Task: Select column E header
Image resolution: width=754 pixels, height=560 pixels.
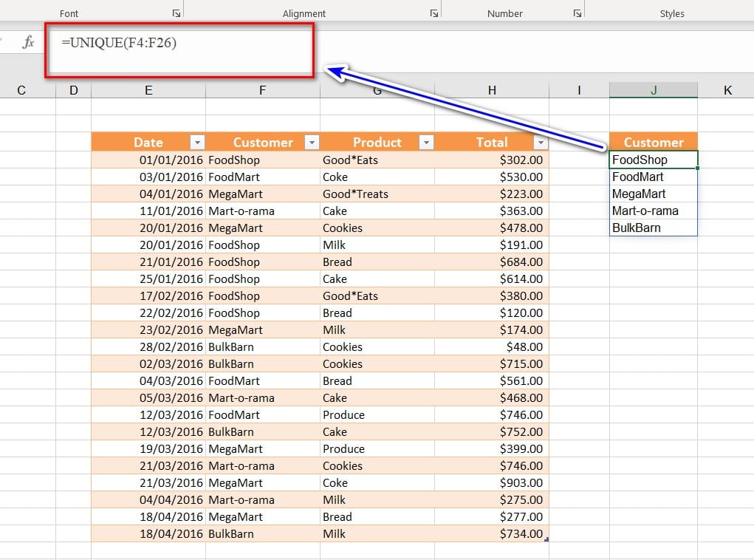Action: (x=148, y=90)
